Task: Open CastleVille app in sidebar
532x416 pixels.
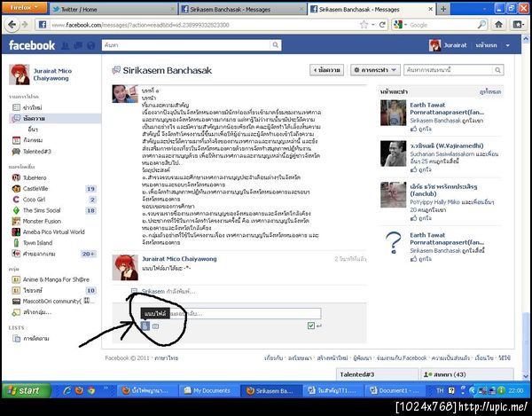Action: click(35, 188)
